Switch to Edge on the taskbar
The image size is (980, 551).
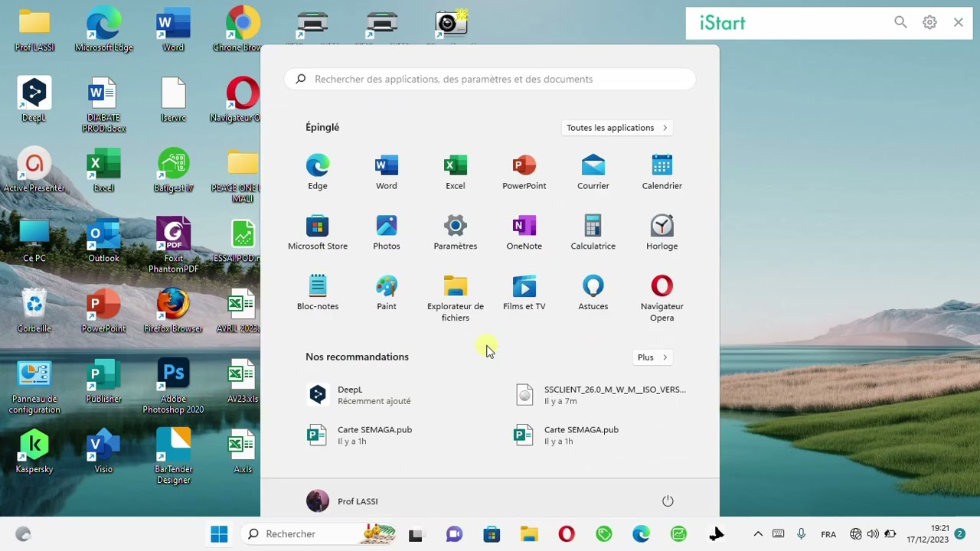click(x=642, y=534)
